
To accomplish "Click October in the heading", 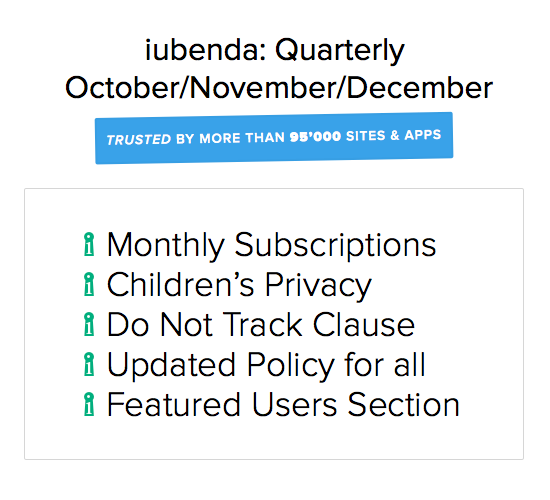I will click(122, 88).
